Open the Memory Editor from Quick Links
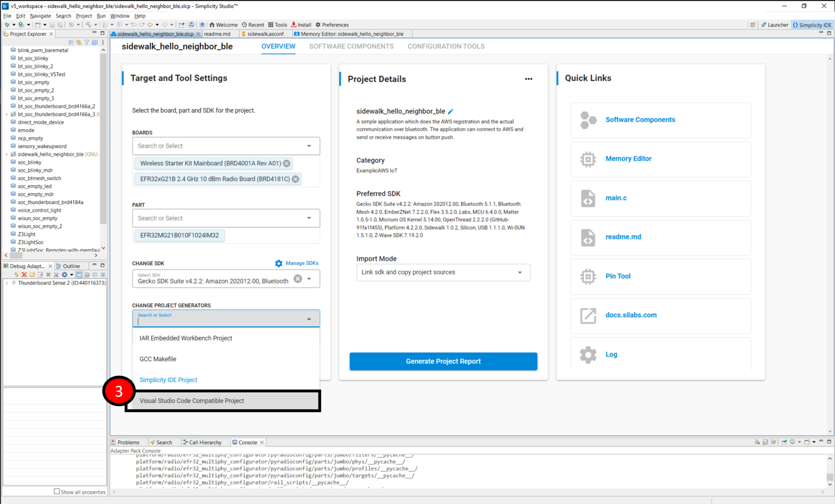The image size is (835, 504). [x=628, y=159]
